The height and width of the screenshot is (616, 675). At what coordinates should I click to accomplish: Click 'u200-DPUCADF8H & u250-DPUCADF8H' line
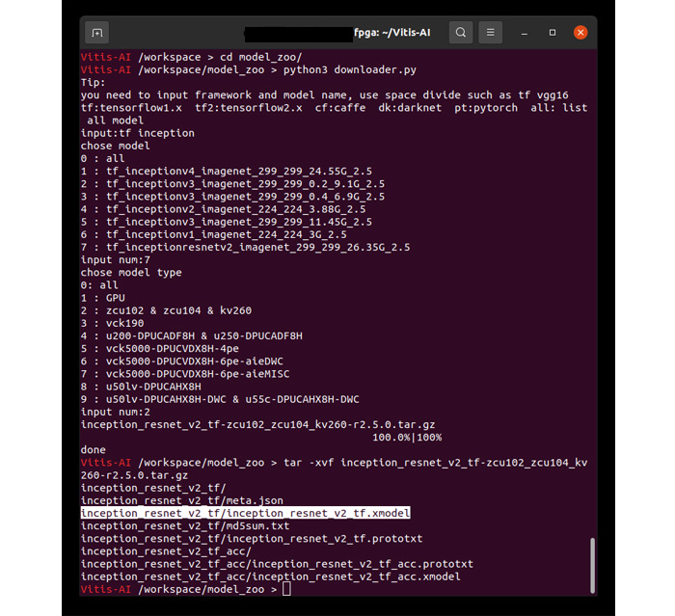204,335
